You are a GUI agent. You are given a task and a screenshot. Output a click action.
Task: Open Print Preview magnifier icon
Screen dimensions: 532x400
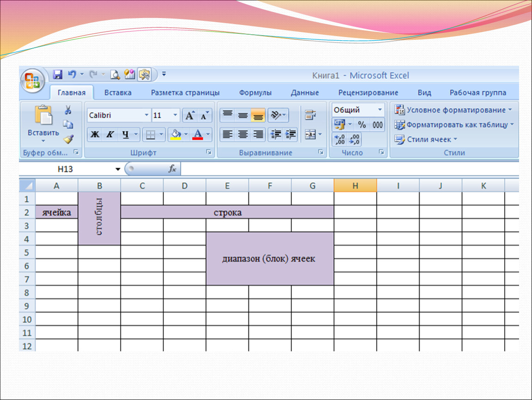[115, 75]
